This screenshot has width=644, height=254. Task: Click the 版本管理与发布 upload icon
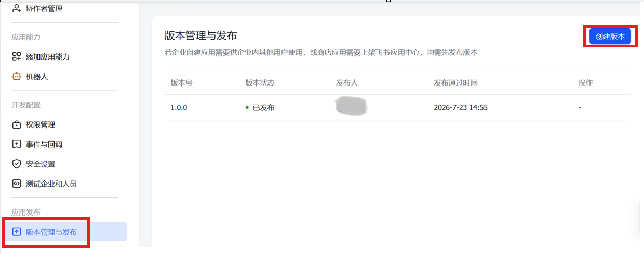pos(17,232)
